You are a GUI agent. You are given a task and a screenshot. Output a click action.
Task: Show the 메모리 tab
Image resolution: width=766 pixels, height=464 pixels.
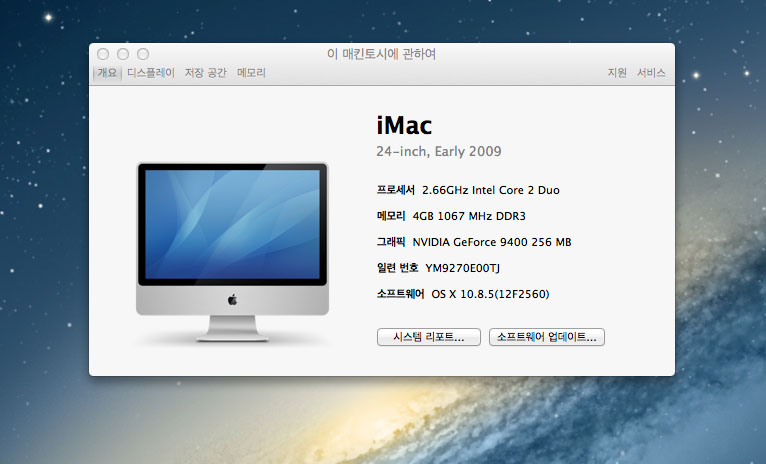[251, 73]
